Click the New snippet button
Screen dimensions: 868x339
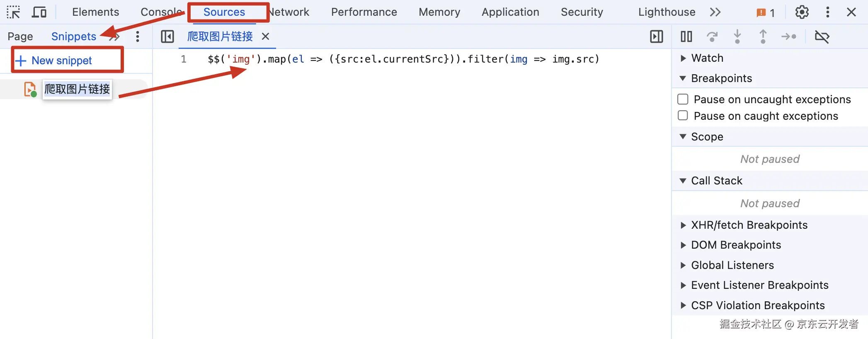tap(61, 61)
